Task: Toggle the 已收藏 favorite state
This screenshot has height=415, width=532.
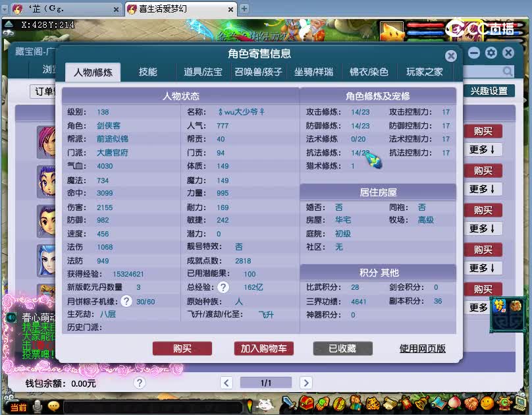Action: coord(342,349)
